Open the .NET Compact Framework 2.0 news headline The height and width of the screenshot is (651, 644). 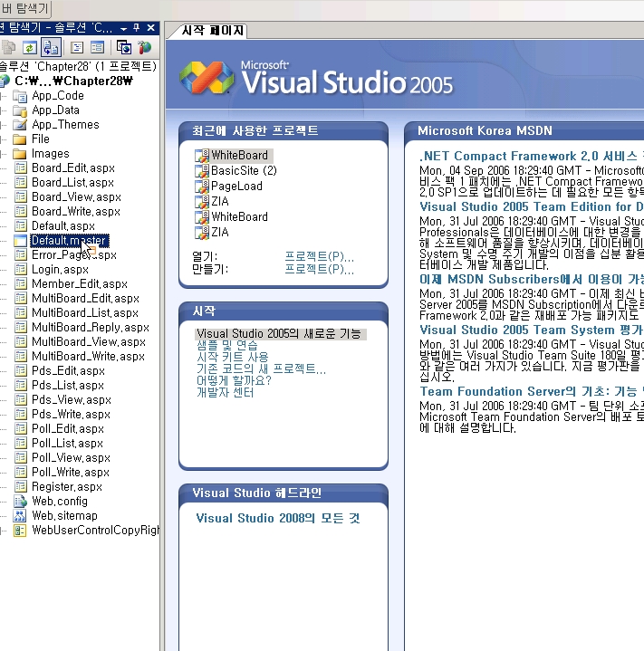point(532,156)
